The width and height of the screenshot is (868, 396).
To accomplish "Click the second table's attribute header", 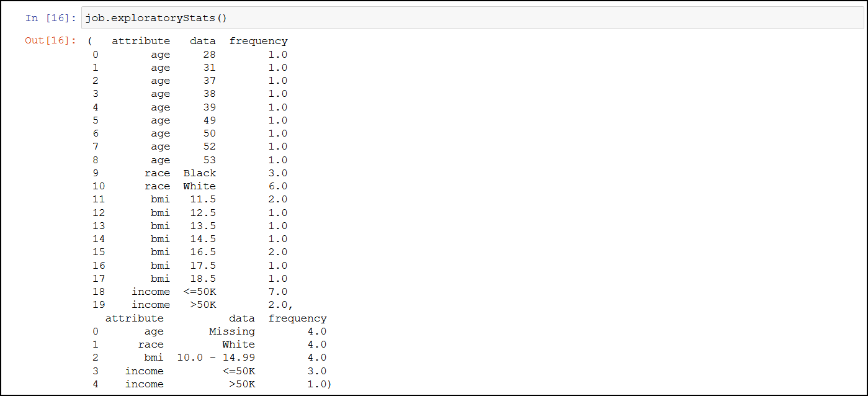I will 135,318.
